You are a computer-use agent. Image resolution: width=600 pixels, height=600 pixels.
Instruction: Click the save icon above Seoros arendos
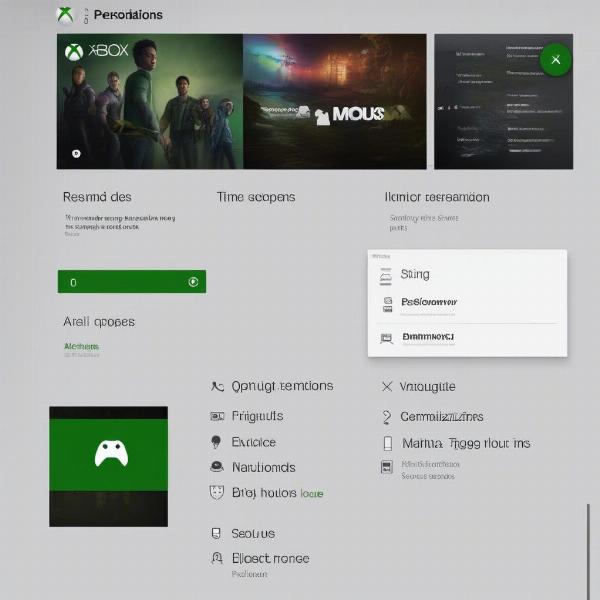coord(387,467)
